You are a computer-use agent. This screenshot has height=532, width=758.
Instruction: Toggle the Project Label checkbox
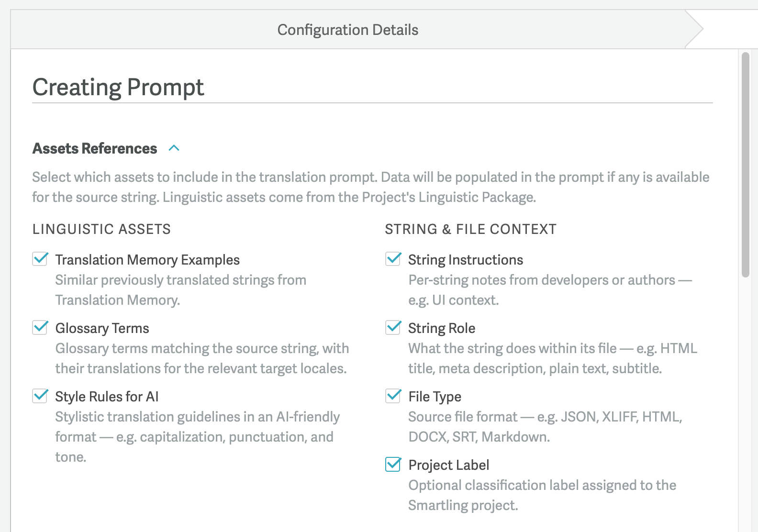tap(393, 464)
